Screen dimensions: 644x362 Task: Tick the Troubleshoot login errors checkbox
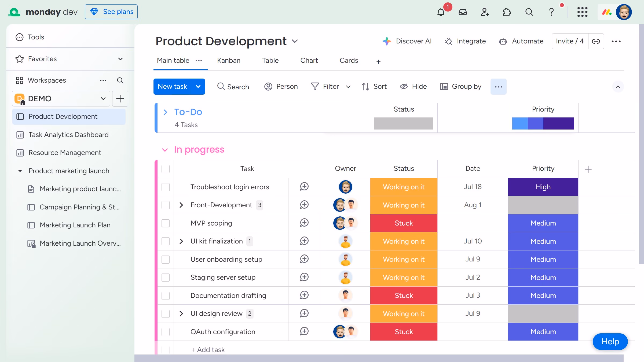[166, 187]
